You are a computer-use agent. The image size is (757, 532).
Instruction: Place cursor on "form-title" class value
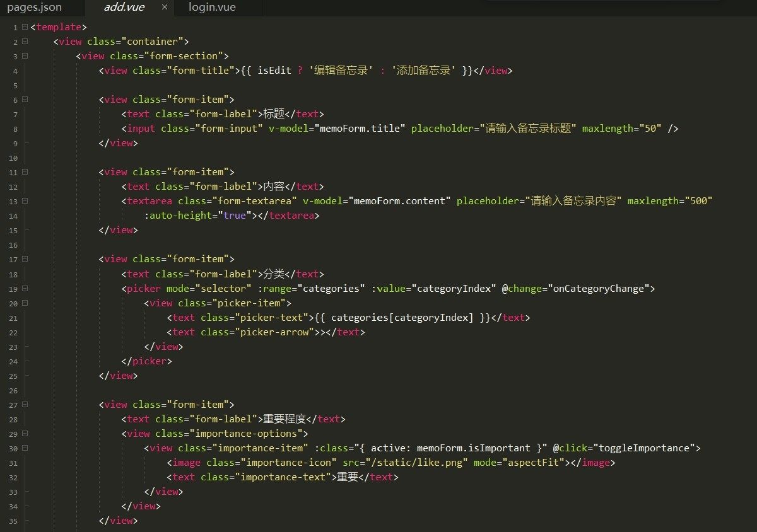(201, 71)
